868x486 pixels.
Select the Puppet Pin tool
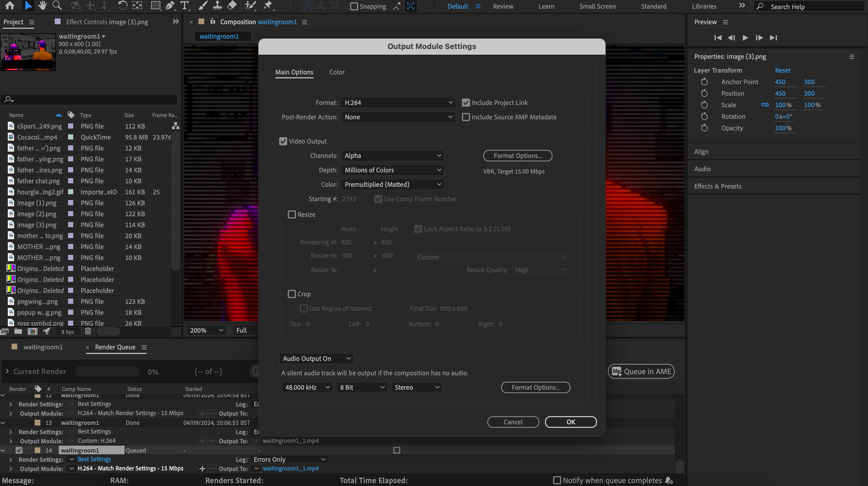coord(268,5)
